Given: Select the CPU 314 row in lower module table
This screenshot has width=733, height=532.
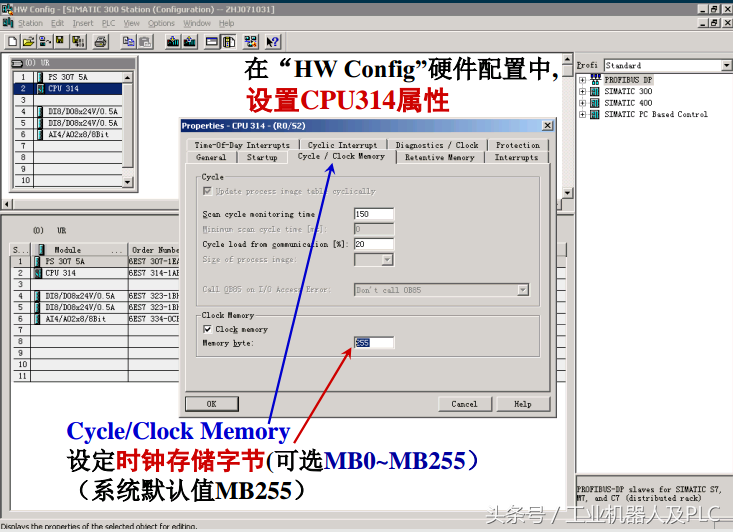Looking at the screenshot, I should point(95,273).
